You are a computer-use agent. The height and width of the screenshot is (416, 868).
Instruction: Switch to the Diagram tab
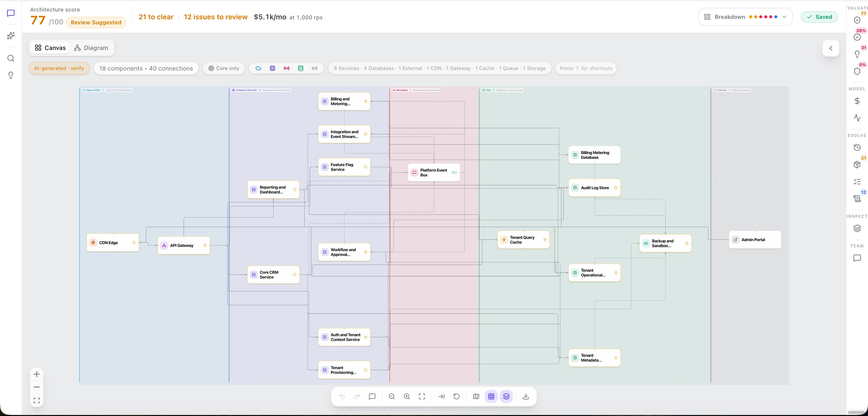(x=91, y=48)
